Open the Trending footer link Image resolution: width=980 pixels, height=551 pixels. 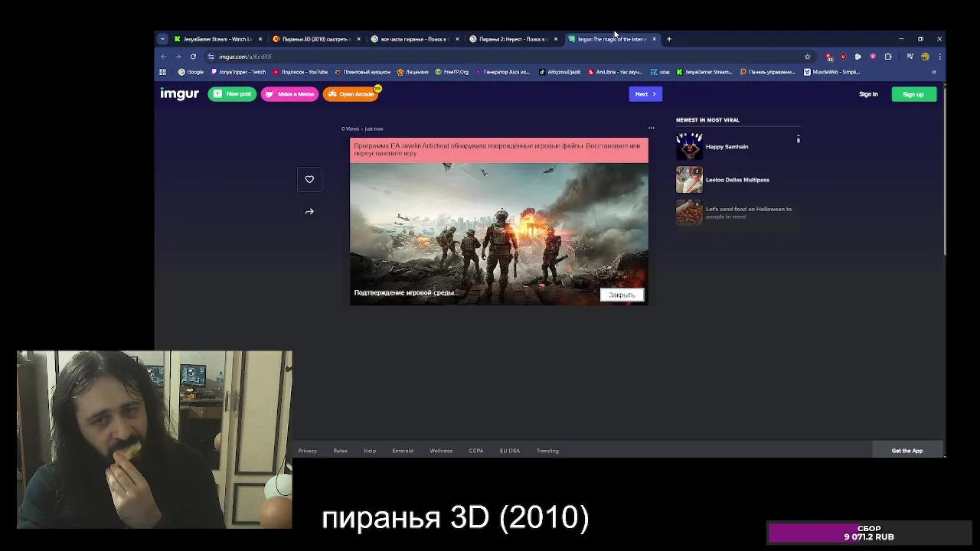[547, 451]
